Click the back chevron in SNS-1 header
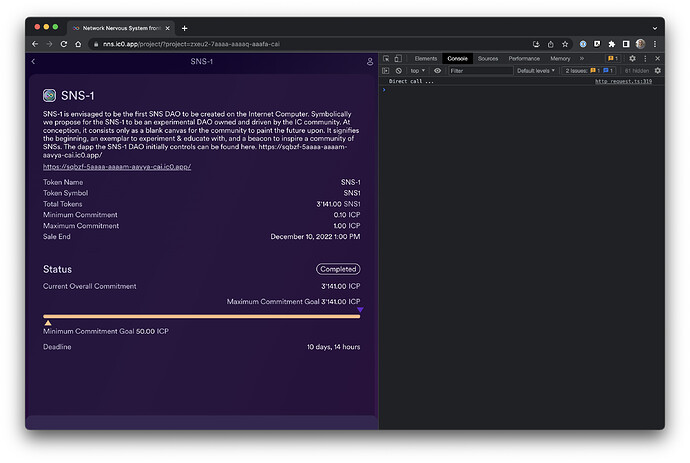 coord(33,62)
